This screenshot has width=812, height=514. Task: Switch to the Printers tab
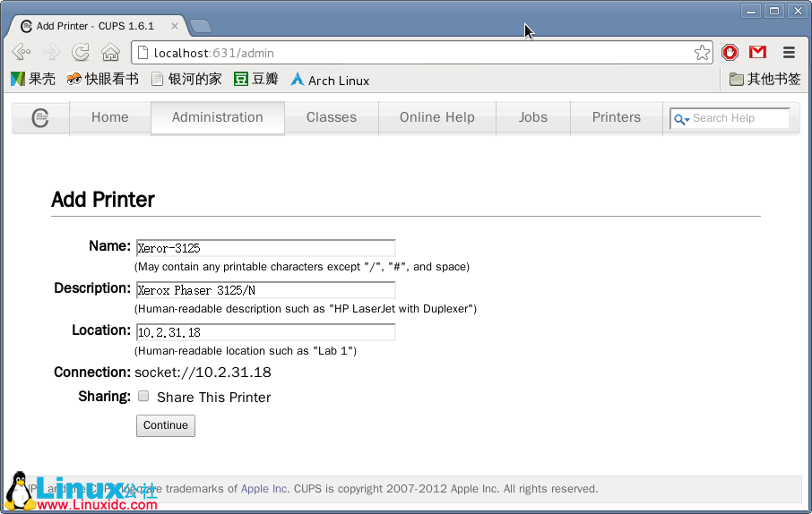(x=616, y=117)
